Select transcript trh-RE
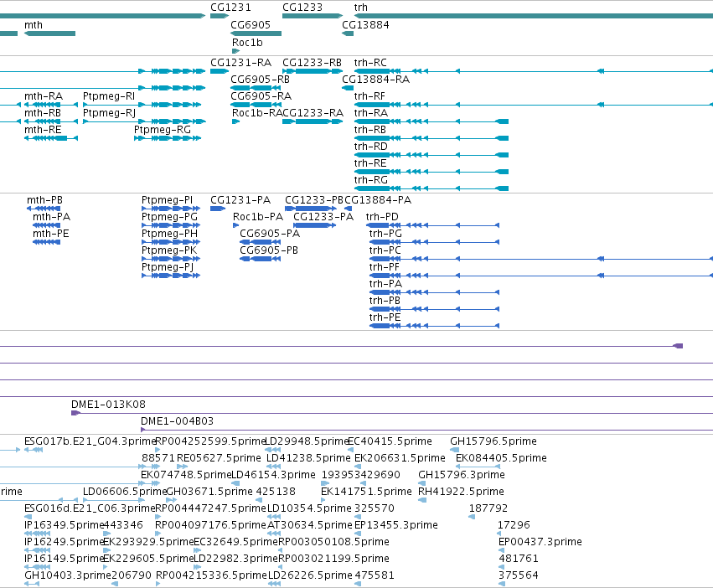 pos(431,172)
